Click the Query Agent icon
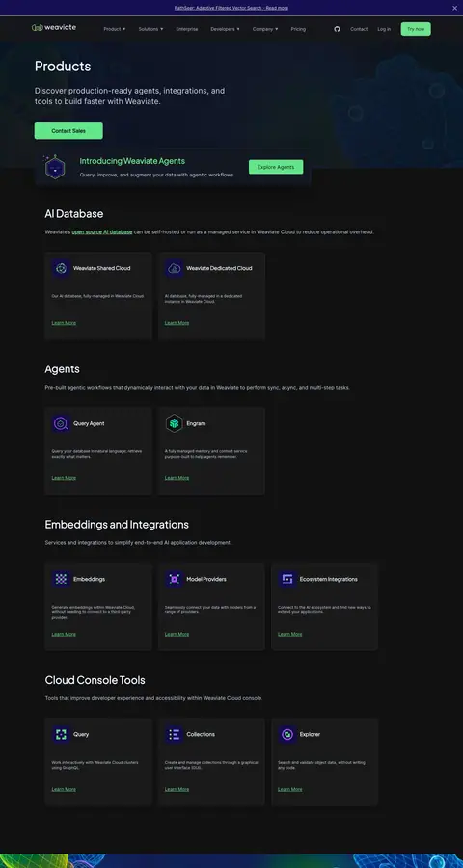 61,423
